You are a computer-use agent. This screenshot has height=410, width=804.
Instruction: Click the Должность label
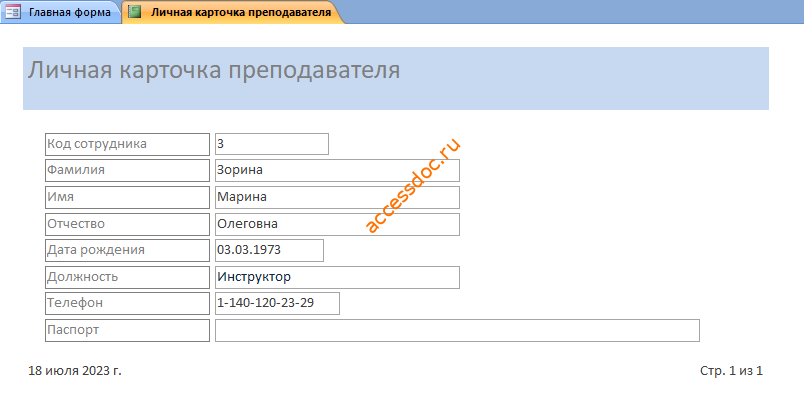pos(127,277)
